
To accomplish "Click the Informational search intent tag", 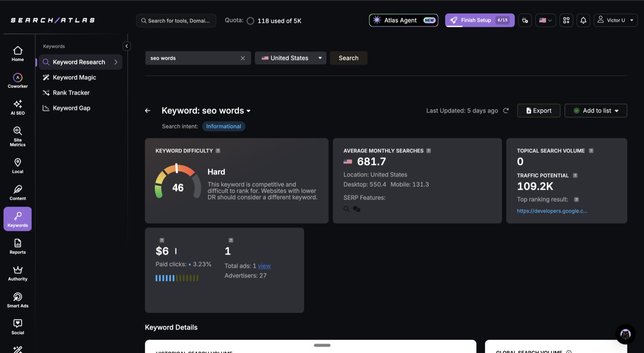I will 223,126.
